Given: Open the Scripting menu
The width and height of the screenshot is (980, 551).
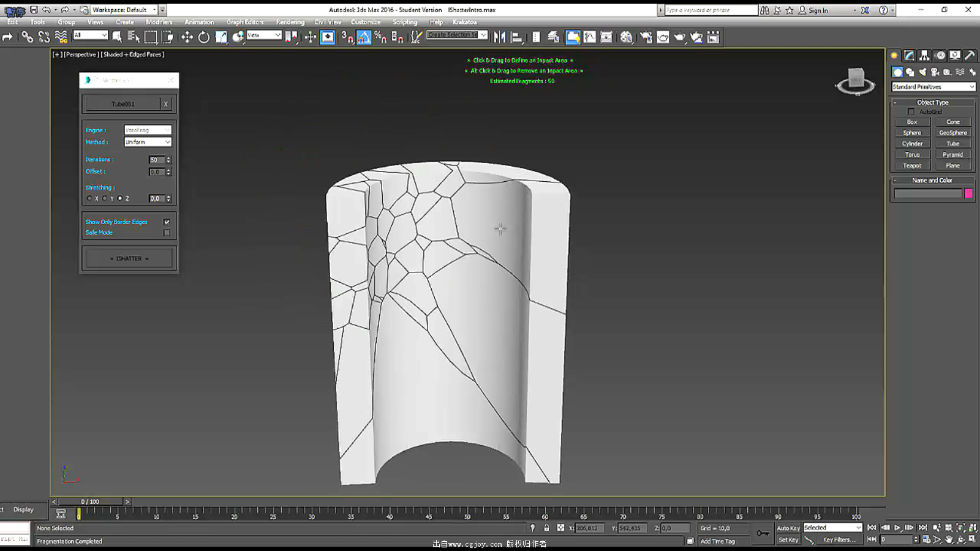Looking at the screenshot, I should tap(404, 22).
